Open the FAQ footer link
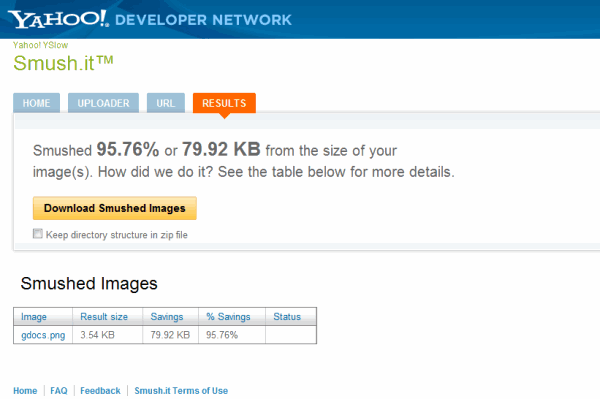This screenshot has width=600, height=399. point(59,391)
